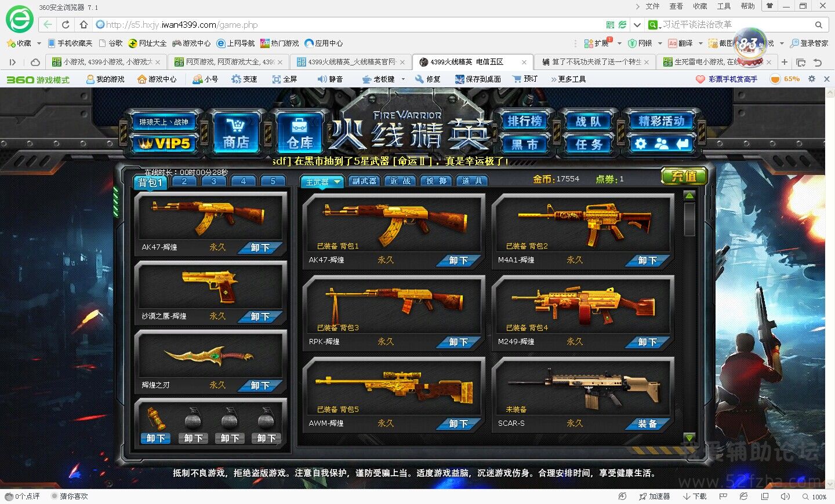Open the 老板键 dropdown arrow

click(403, 79)
